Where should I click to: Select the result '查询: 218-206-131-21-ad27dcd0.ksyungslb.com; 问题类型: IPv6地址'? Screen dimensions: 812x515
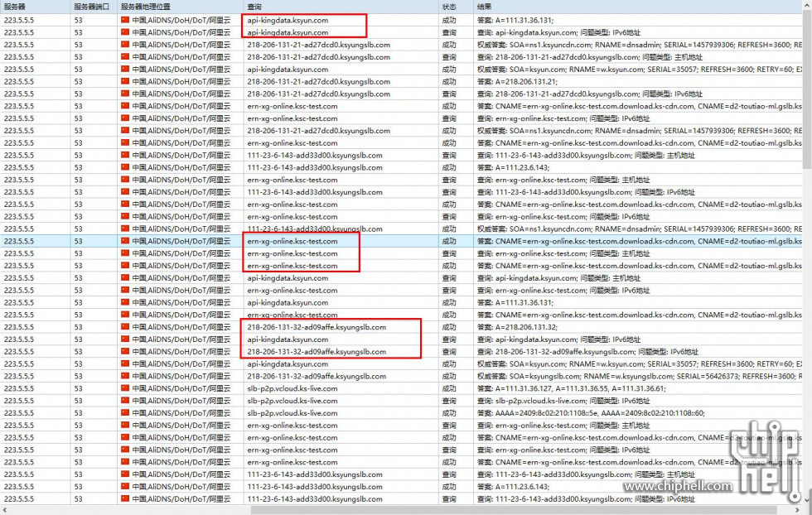click(590, 94)
